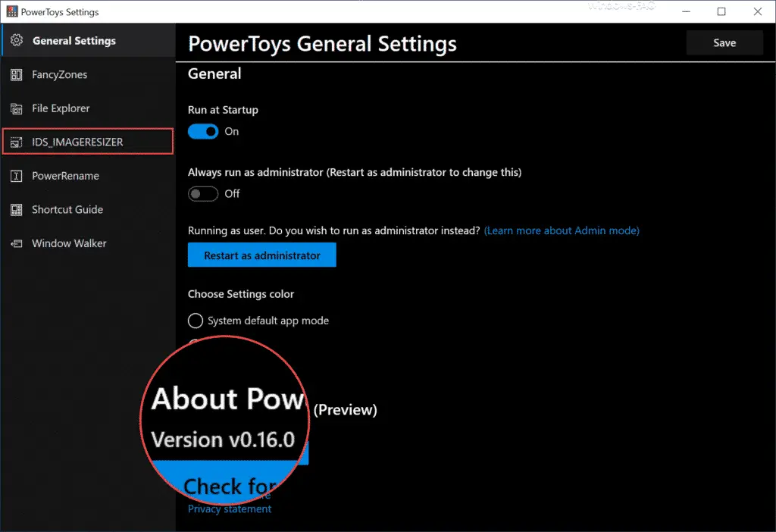This screenshot has height=532, width=776.
Task: Save the general settings
Action: pyautogui.click(x=724, y=43)
